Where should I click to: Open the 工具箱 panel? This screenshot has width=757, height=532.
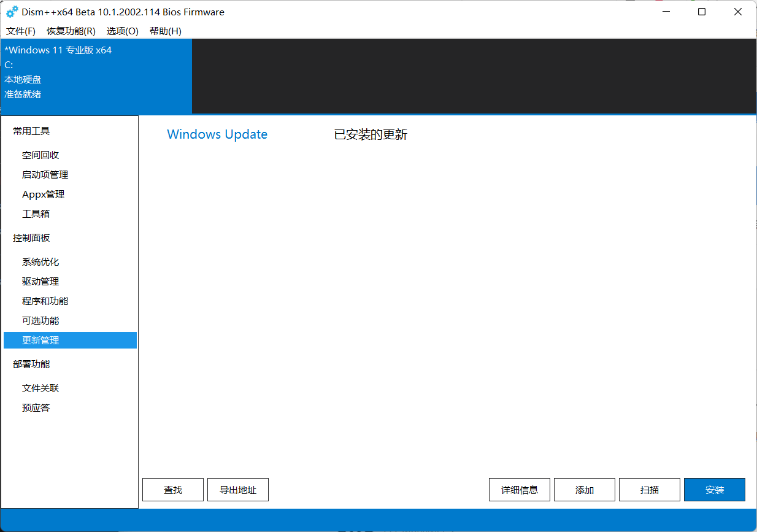coord(36,213)
